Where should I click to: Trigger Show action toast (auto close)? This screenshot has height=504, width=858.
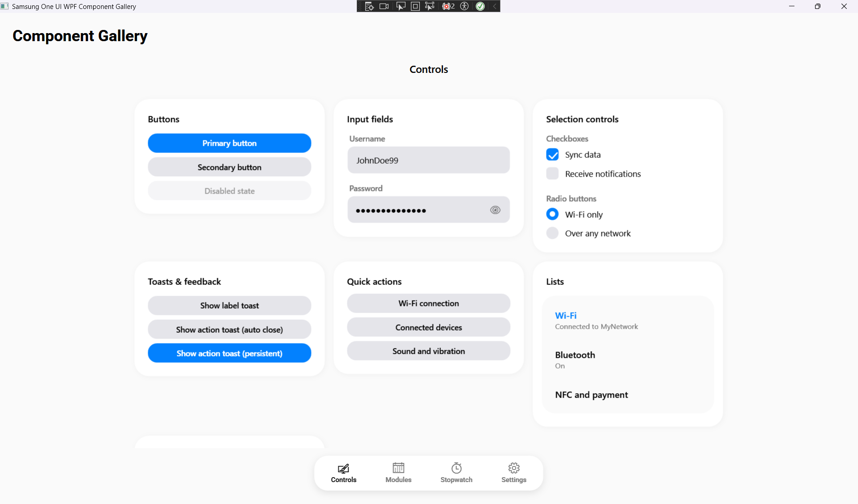(230, 330)
